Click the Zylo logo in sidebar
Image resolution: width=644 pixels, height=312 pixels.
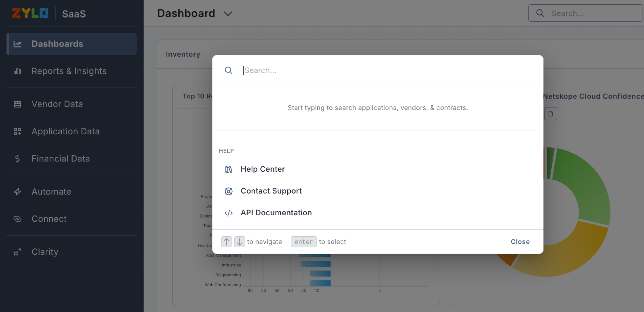point(30,13)
